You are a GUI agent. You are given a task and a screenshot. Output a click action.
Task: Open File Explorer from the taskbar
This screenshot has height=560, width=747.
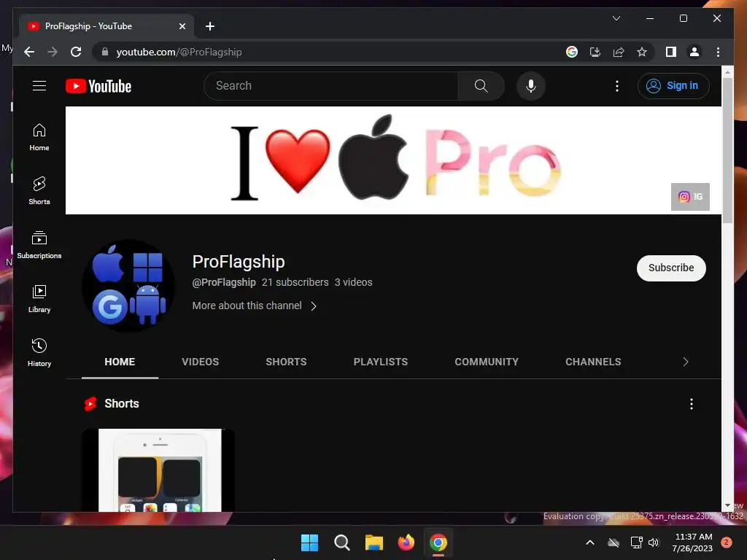374,542
